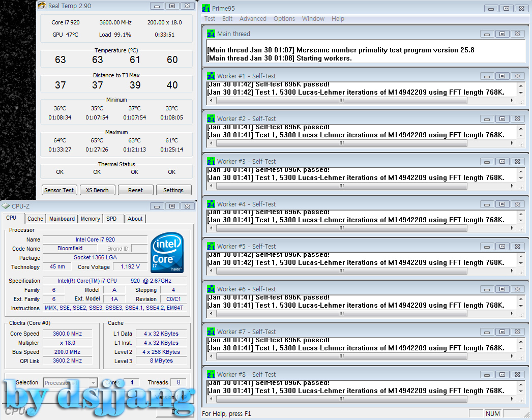This screenshot has height=420, width=532.
Task: Click the Worker #4 Self-Test icon
Action: coord(211,204)
